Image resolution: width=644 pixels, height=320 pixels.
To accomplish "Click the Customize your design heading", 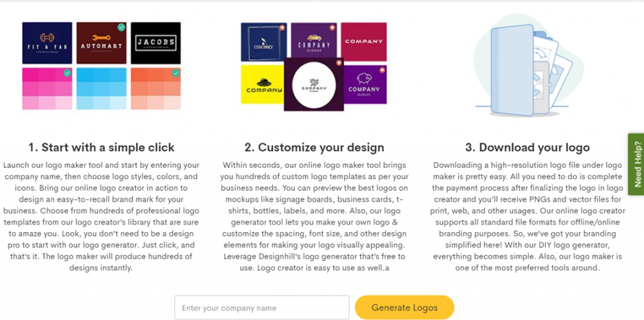I will (x=314, y=148).
